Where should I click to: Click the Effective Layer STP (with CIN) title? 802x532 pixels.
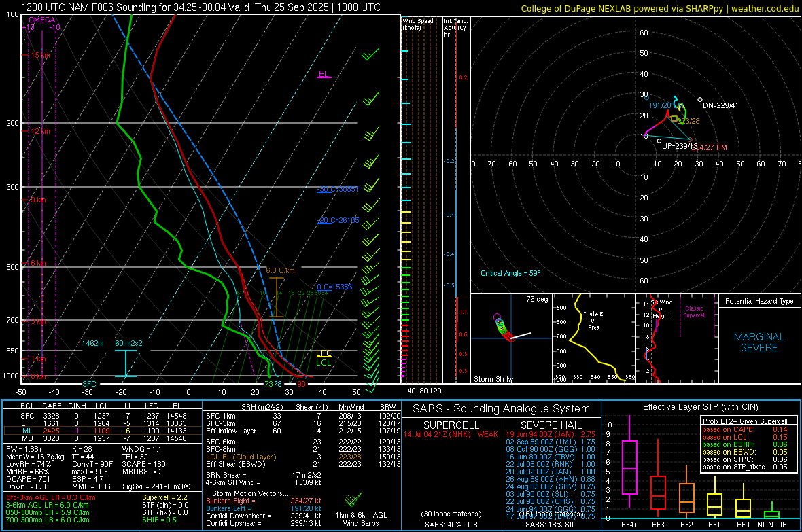pyautogui.click(x=700, y=407)
